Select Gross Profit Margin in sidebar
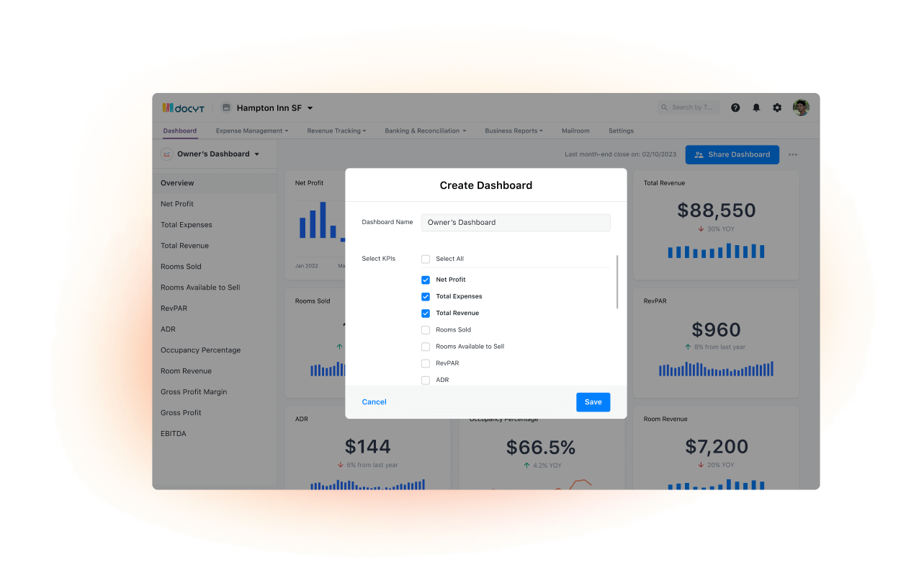Screen dimensions: 924x586 tap(194, 392)
